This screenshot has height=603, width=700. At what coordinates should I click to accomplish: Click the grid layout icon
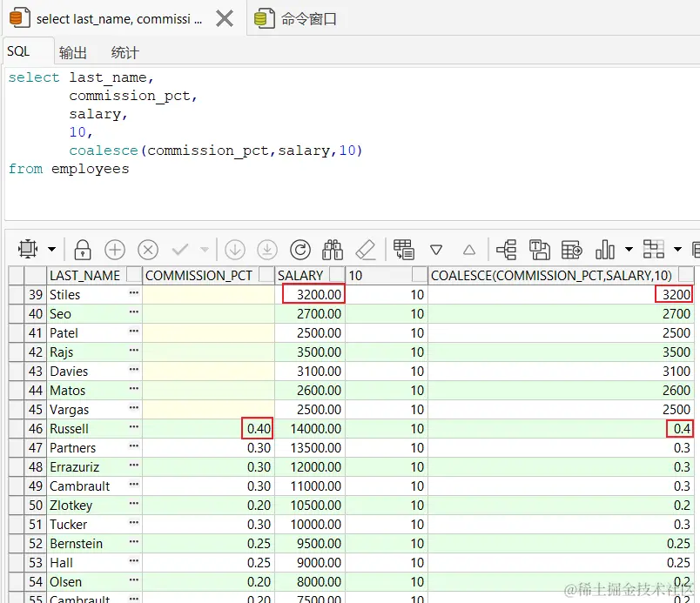coord(654,249)
